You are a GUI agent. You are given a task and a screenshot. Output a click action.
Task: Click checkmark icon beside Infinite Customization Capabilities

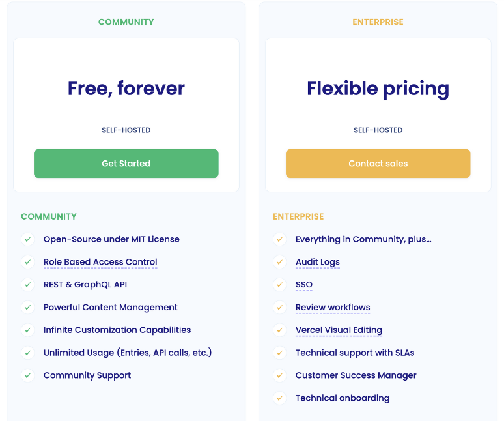coord(28,330)
